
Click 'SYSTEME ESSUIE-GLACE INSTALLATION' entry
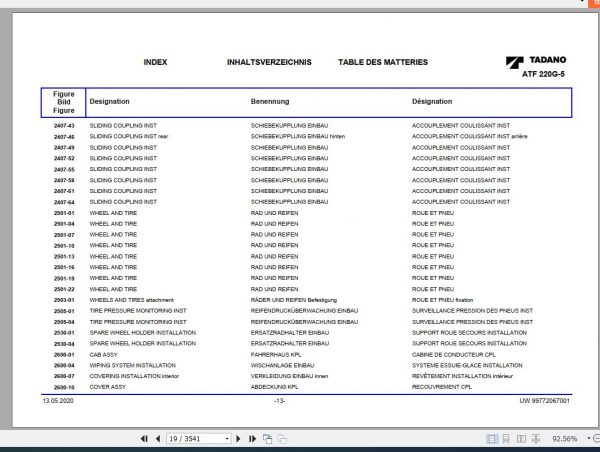click(467, 366)
